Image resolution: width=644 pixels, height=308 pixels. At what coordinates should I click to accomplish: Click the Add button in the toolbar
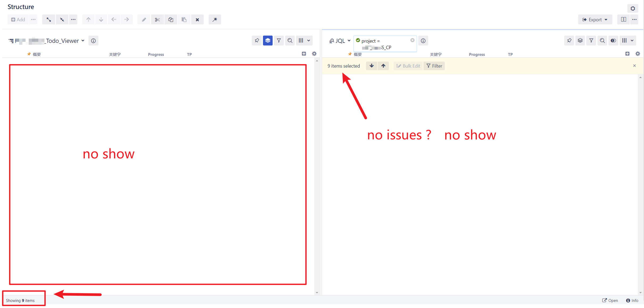pyautogui.click(x=18, y=19)
